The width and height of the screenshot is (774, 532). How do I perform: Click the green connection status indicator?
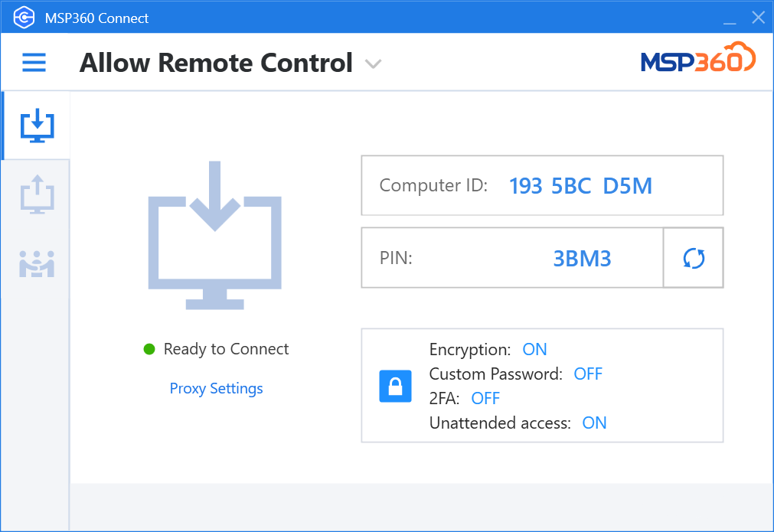(149, 348)
